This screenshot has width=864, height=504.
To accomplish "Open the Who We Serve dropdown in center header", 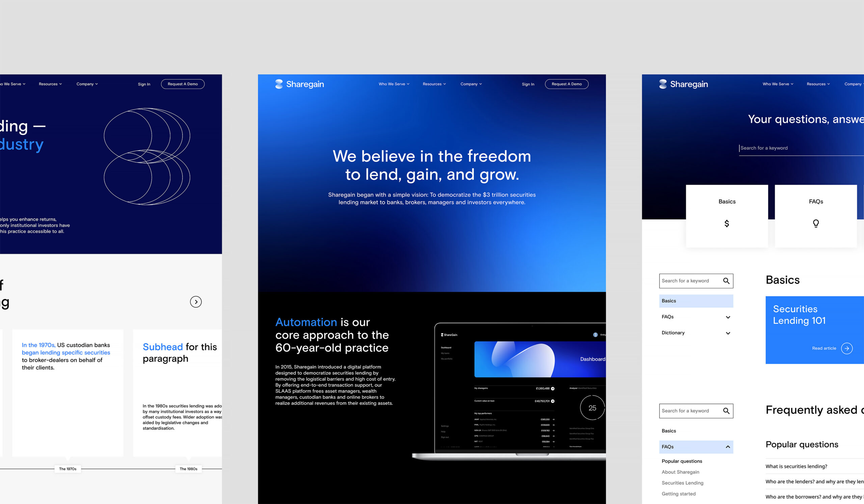I will click(x=394, y=84).
